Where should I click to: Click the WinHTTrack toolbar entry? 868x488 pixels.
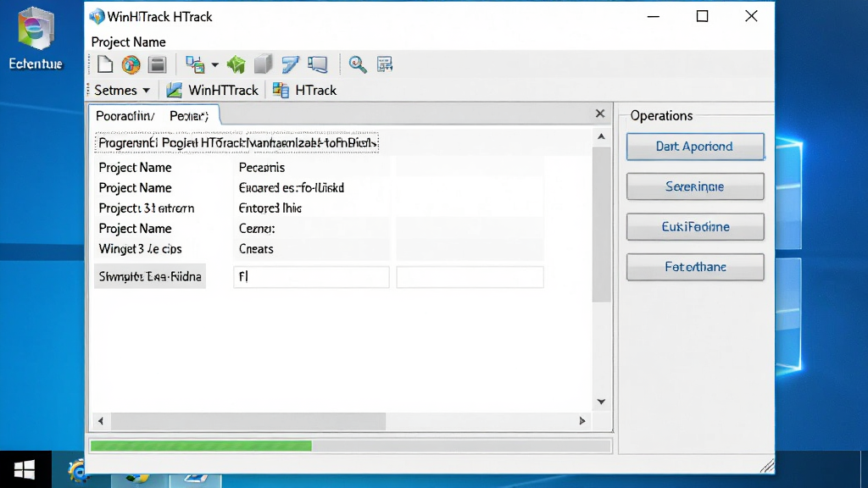(213, 90)
